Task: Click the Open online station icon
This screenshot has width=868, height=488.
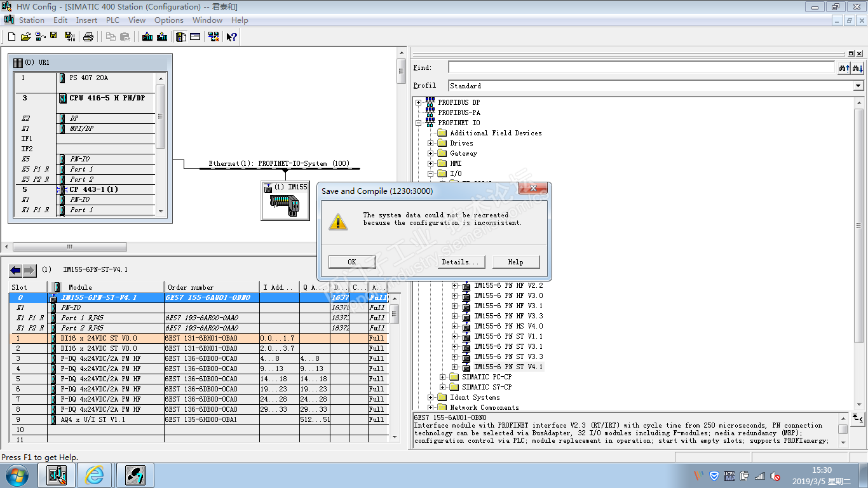Action: pyautogui.click(x=39, y=37)
